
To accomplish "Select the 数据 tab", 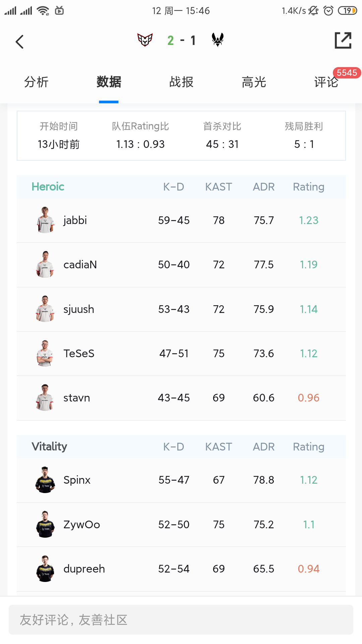I will (109, 82).
